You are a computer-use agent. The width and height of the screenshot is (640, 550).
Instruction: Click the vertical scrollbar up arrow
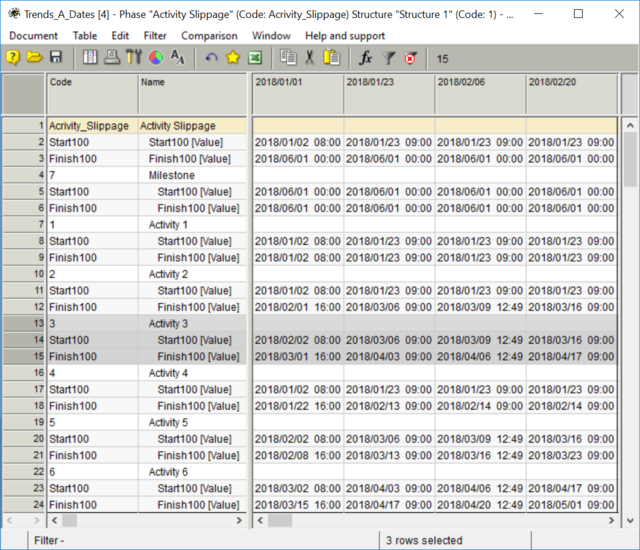coord(630,125)
